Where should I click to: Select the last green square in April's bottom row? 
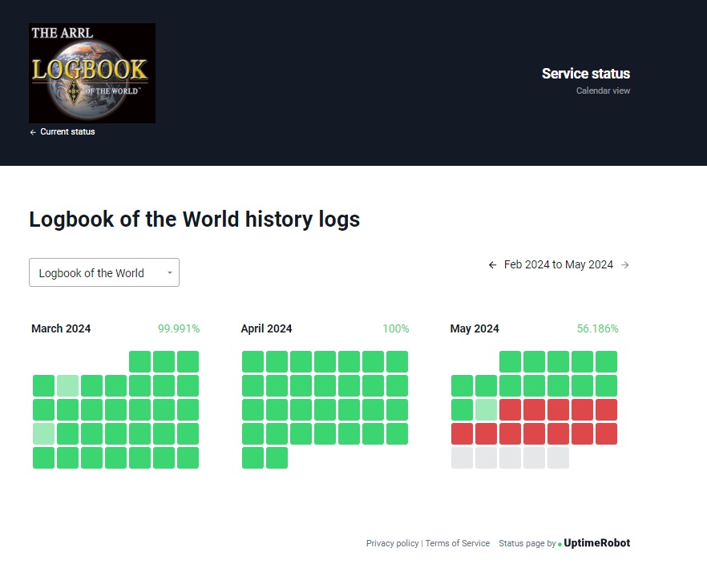coord(277,457)
